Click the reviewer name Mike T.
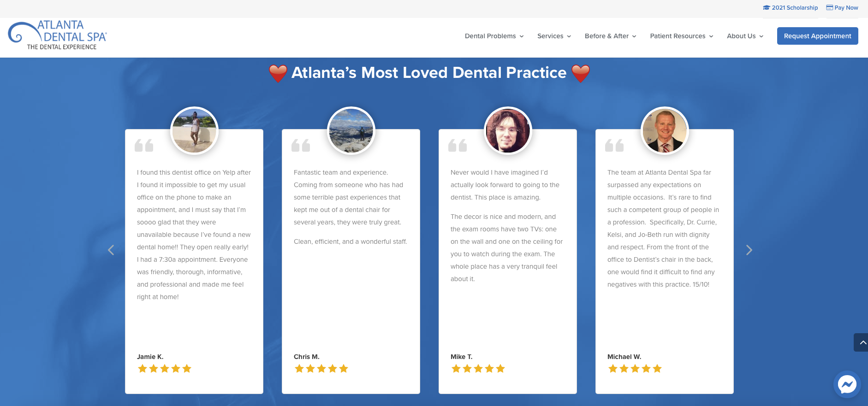868x406 pixels. (462, 357)
